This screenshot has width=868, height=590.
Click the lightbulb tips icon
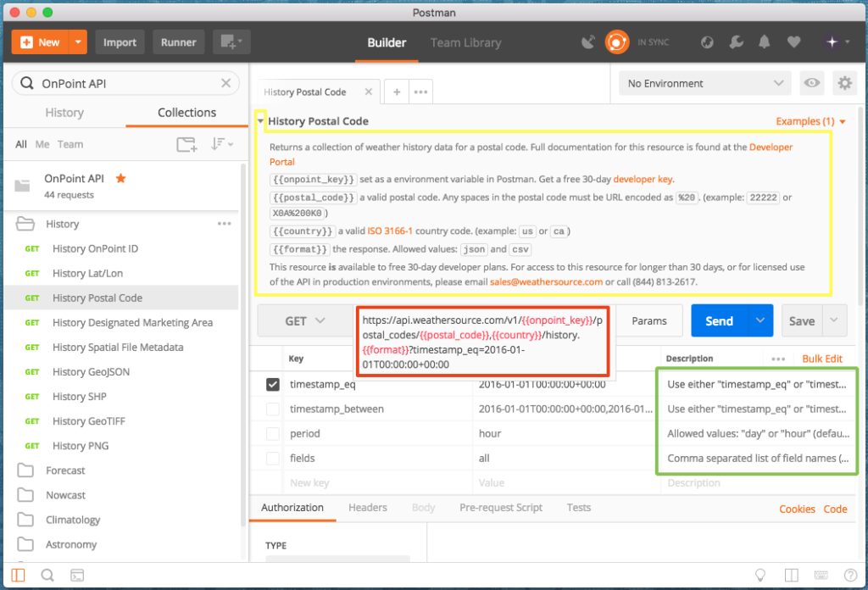760,576
